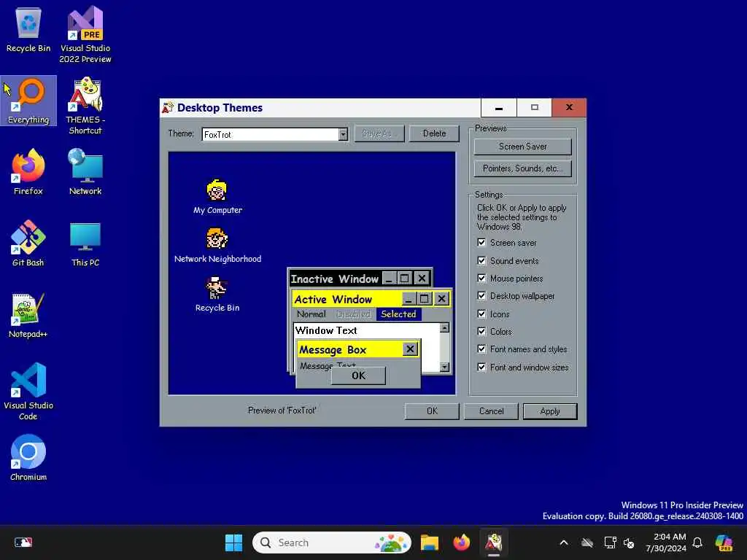This screenshot has height=560, width=747.
Task: Maximize the Desktop Themes window
Action: click(534, 108)
